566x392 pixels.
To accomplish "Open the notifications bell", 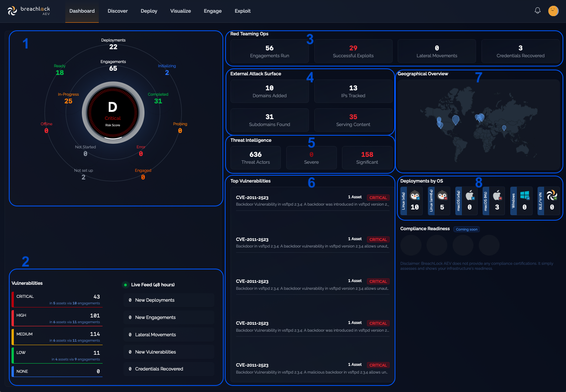I will [538, 11].
